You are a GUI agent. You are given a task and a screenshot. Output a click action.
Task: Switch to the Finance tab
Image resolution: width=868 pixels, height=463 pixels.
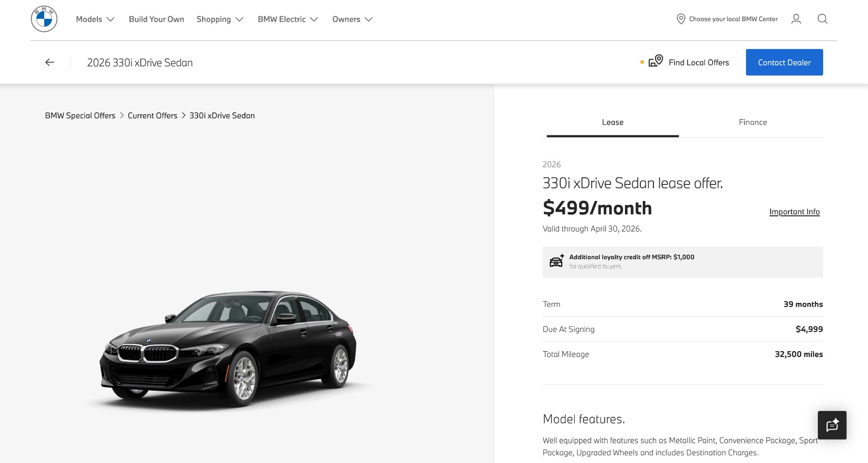point(753,122)
